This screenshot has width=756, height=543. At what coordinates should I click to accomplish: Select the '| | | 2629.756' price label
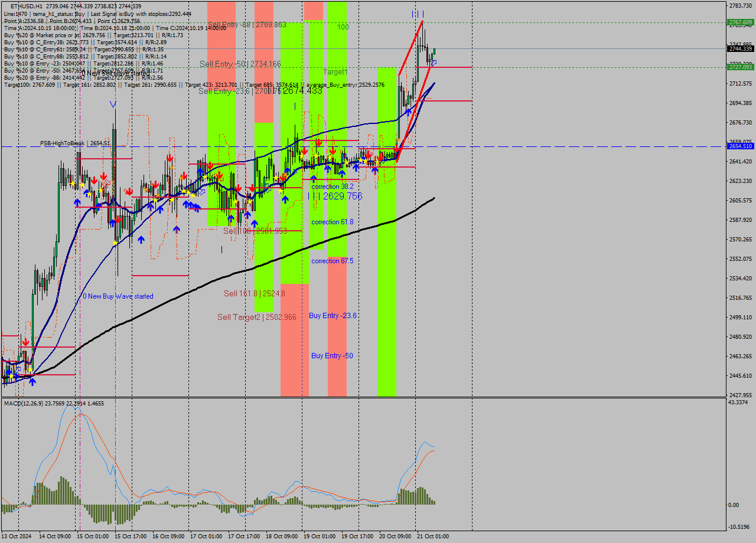(335, 196)
